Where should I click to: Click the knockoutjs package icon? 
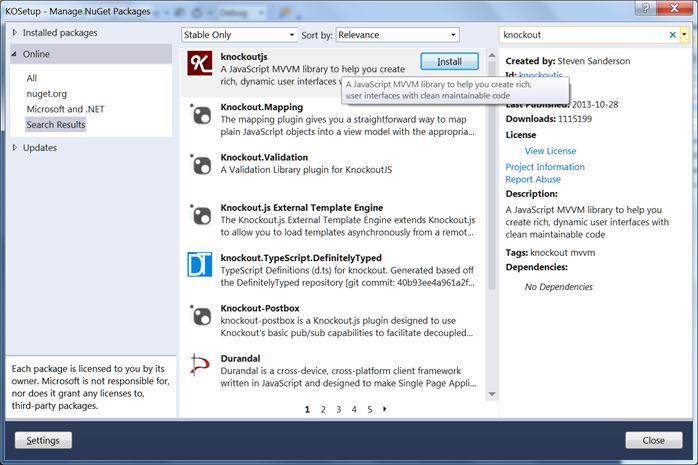pos(199,63)
